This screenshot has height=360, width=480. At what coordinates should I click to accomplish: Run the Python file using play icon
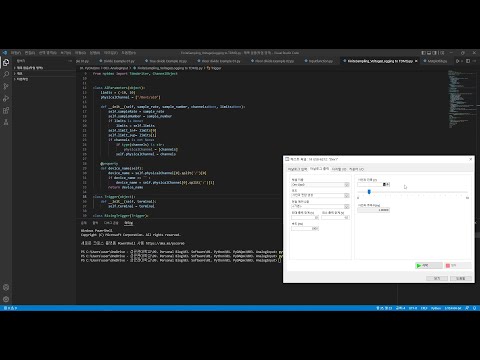click(x=458, y=61)
